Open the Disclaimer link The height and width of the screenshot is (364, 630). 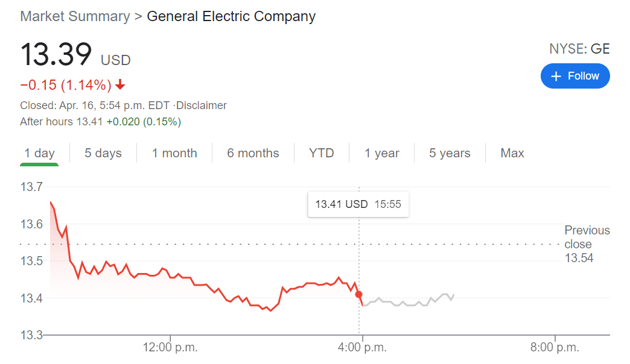[202, 105]
